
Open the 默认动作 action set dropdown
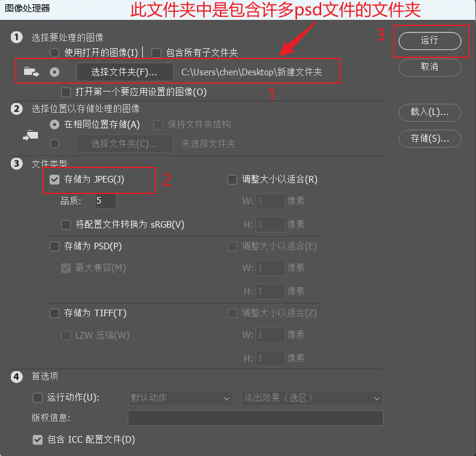181,398
